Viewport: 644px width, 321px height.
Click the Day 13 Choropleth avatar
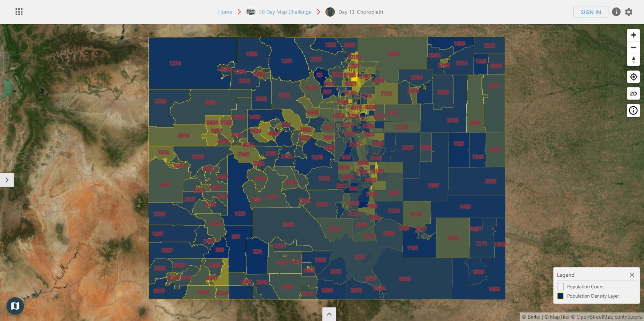(330, 12)
